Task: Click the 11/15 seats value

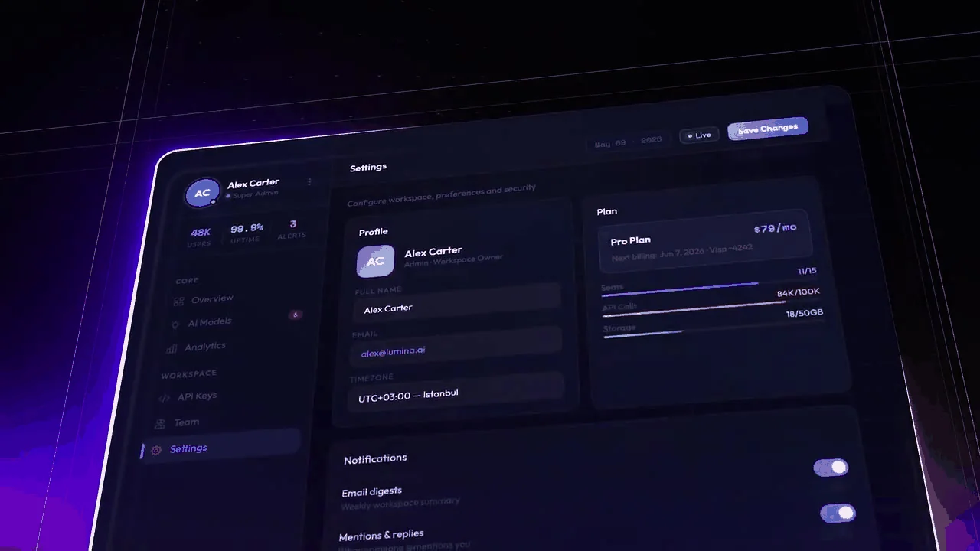Action: pos(806,271)
